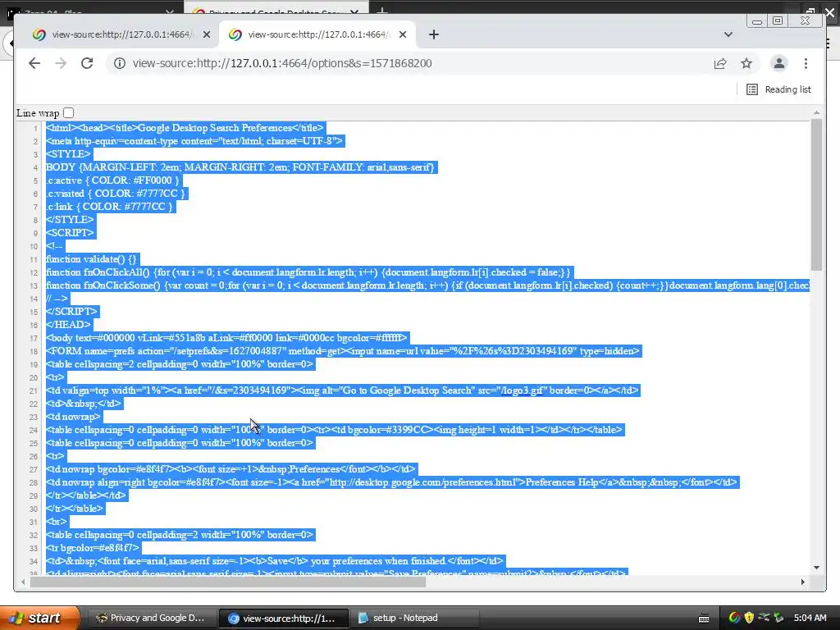The width and height of the screenshot is (840, 630).
Task: Select the second view-source tab
Action: pyautogui.click(x=316, y=34)
